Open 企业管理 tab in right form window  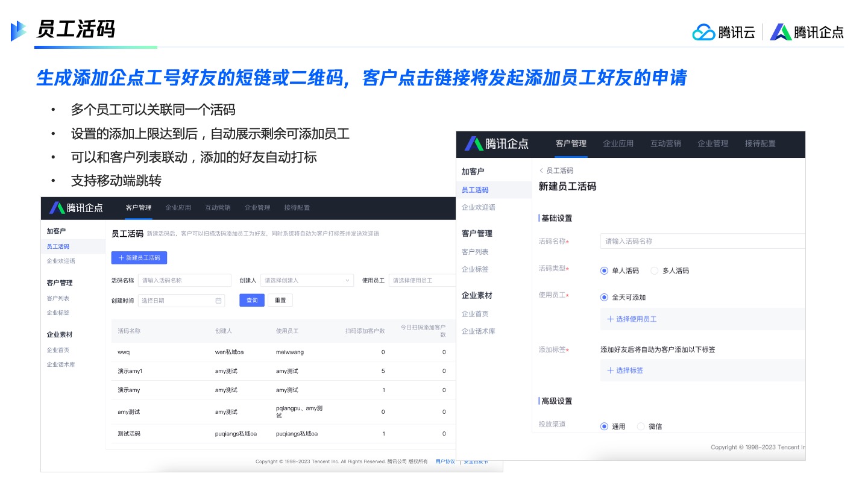coord(713,143)
